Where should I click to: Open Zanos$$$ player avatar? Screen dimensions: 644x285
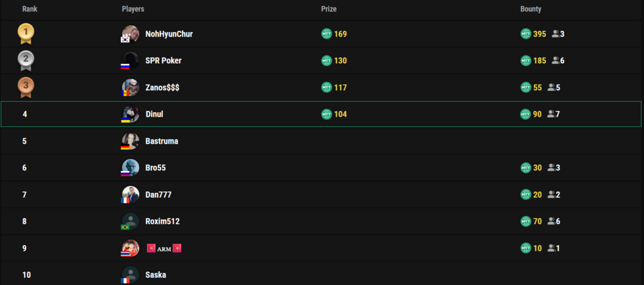pos(130,88)
